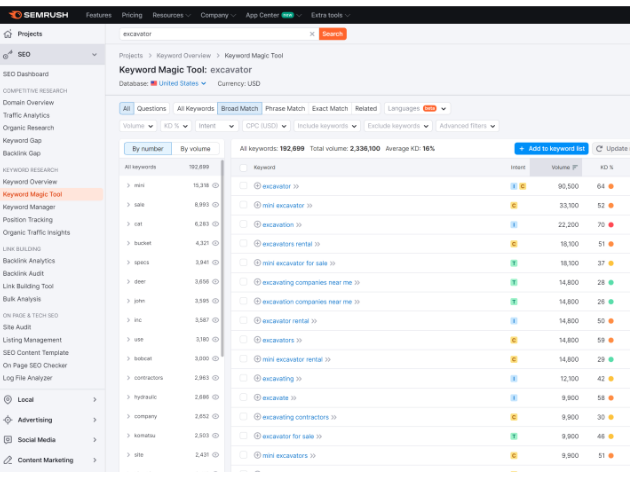This screenshot has height=485, width=630.
Task: Expand the Languages dropdown
Action: tap(417, 108)
